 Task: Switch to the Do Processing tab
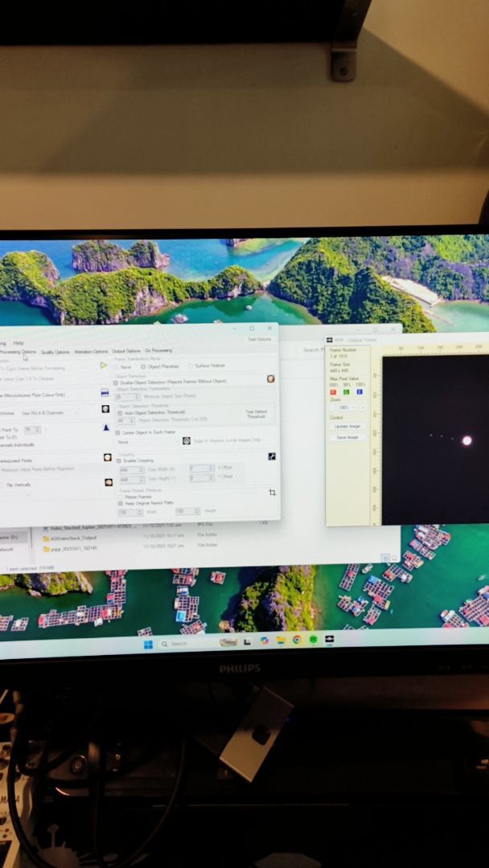[x=158, y=350]
